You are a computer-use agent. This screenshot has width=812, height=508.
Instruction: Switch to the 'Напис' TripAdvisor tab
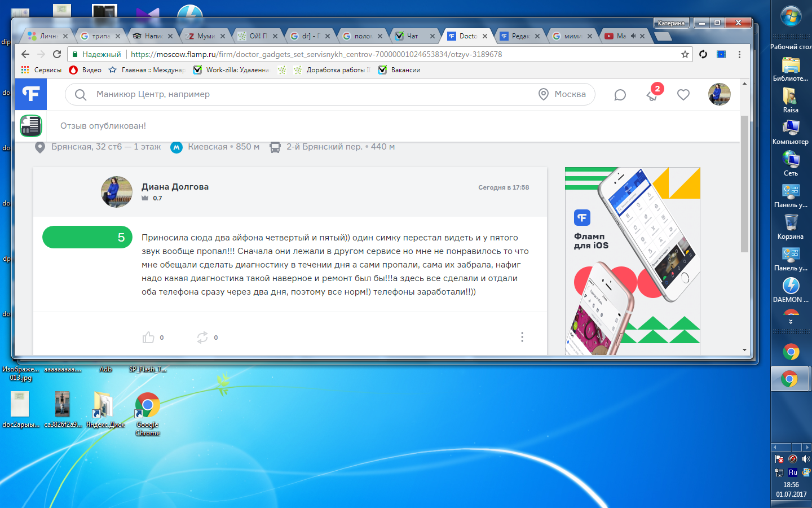153,36
